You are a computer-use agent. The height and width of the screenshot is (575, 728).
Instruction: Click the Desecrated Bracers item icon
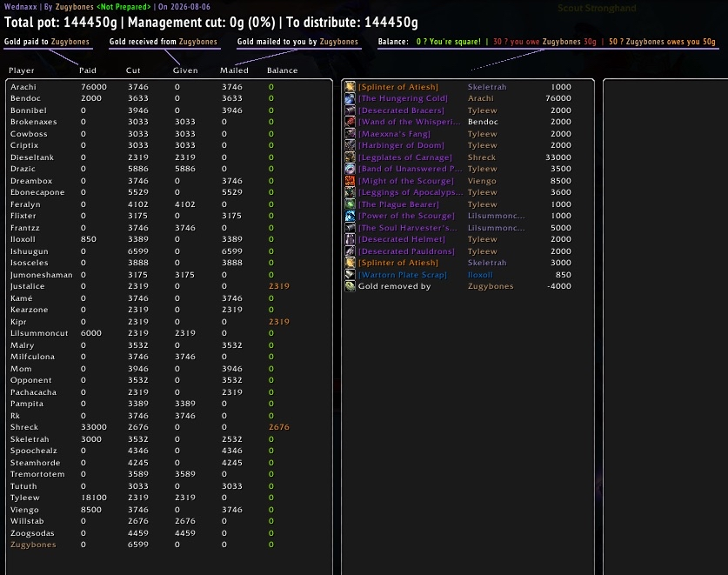click(350, 110)
